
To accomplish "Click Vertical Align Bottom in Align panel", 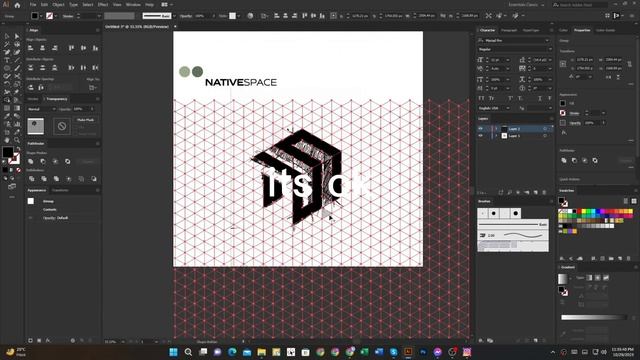I will point(95,48).
